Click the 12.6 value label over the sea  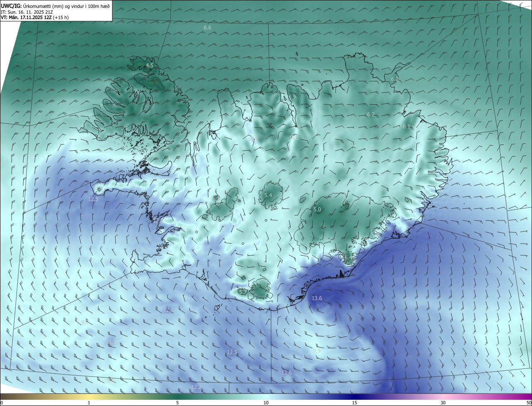point(286,373)
